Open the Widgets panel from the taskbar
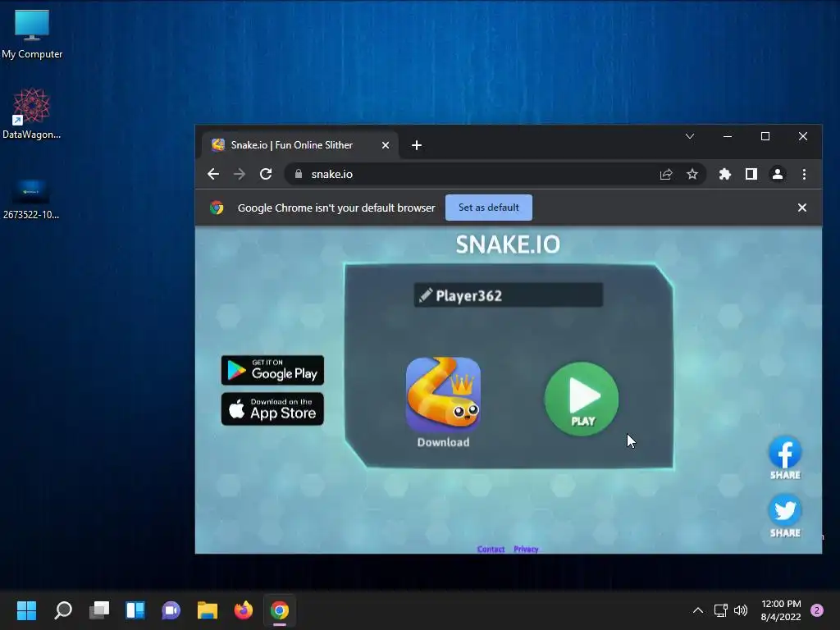The width and height of the screenshot is (840, 630). [x=135, y=610]
